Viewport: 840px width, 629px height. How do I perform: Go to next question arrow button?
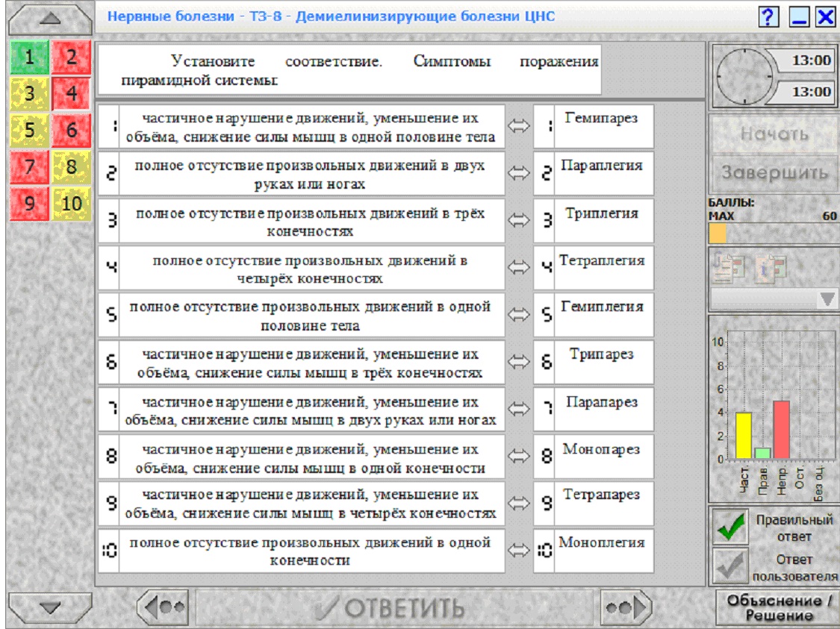(626, 607)
